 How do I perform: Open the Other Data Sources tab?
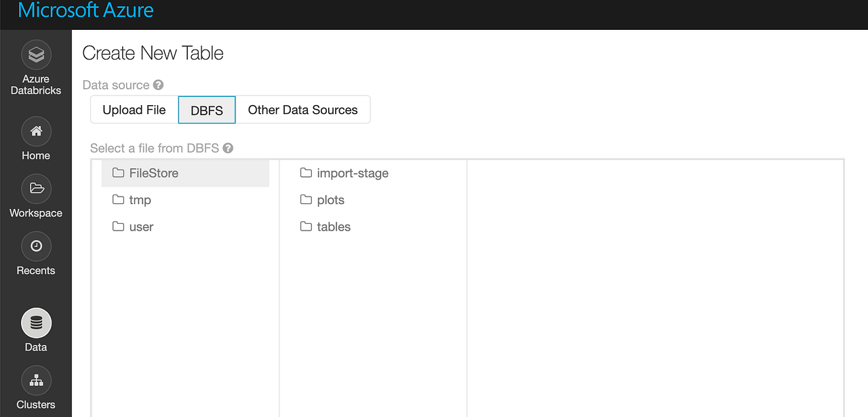pos(302,109)
